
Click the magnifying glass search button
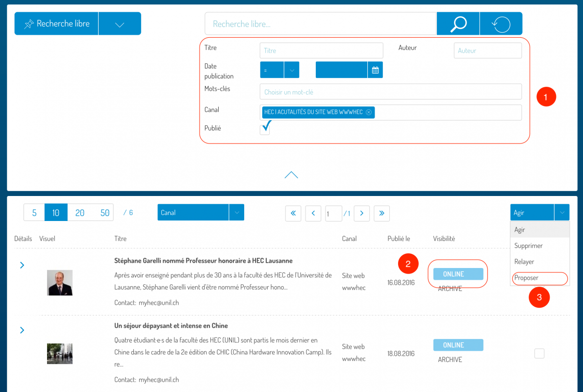[x=458, y=24]
